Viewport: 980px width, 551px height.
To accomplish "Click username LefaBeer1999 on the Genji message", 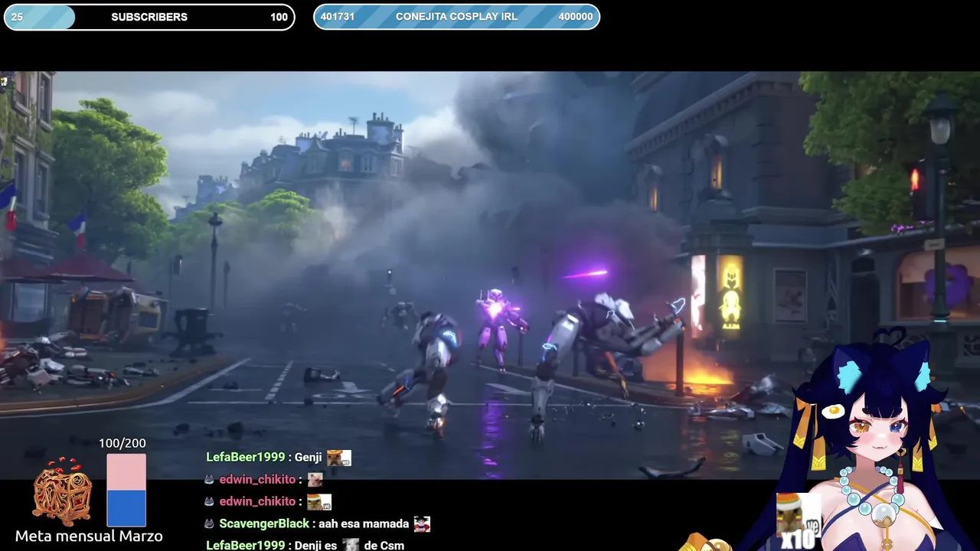I will [x=245, y=458].
